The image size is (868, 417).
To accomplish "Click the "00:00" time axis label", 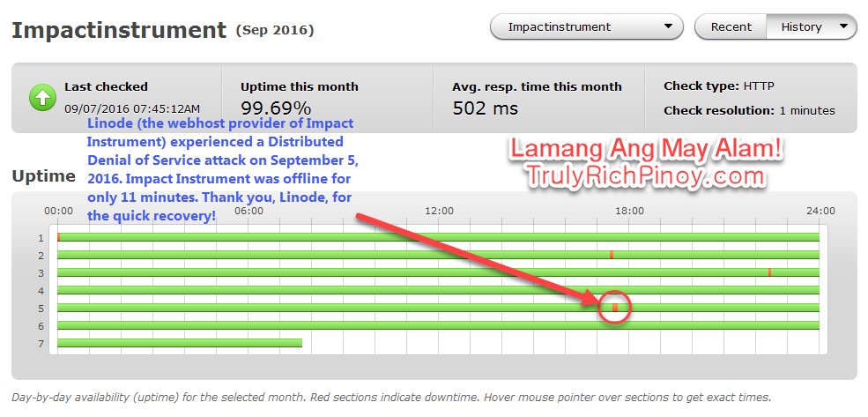I will point(59,211).
